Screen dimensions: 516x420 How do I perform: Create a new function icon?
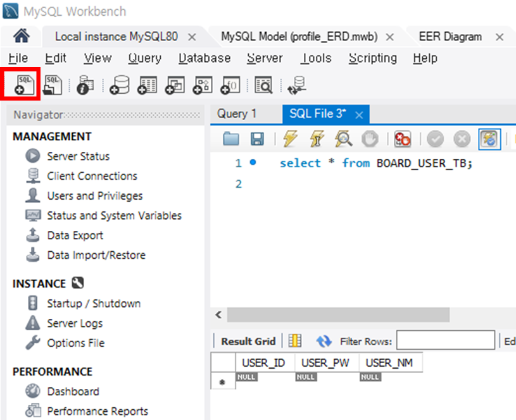[x=230, y=85]
